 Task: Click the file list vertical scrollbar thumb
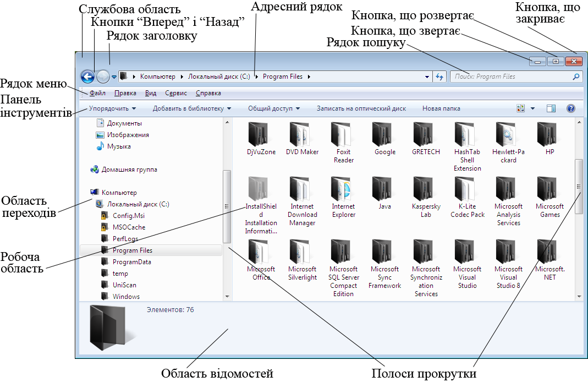click(579, 187)
